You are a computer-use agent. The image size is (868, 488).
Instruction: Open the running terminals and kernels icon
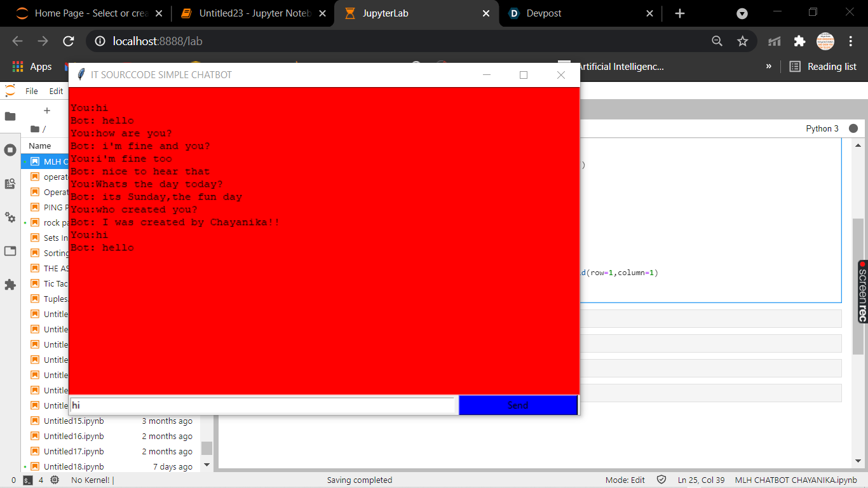[x=10, y=150]
